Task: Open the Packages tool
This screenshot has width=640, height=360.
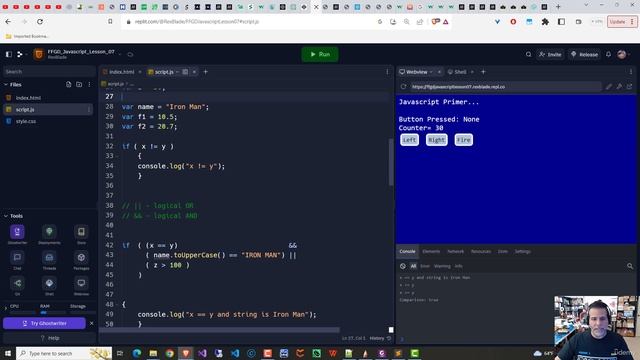Action: pos(81,260)
